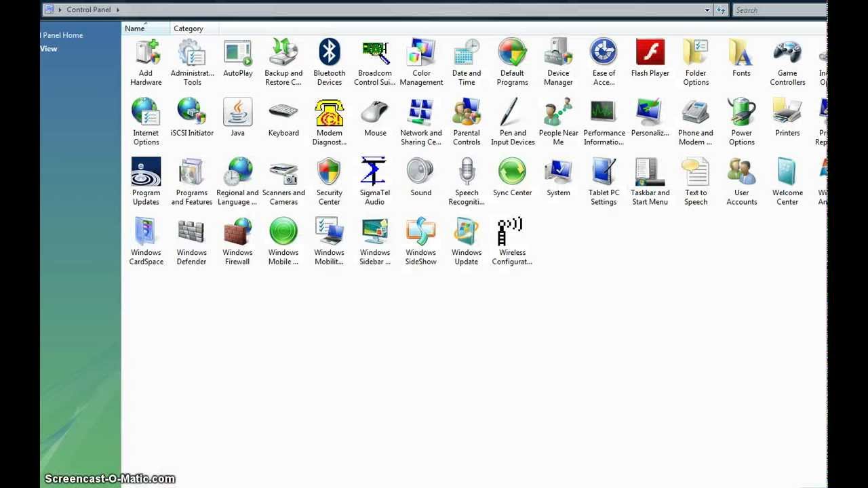Open Sound settings
The height and width of the screenshot is (488, 868).
pyautogui.click(x=421, y=178)
